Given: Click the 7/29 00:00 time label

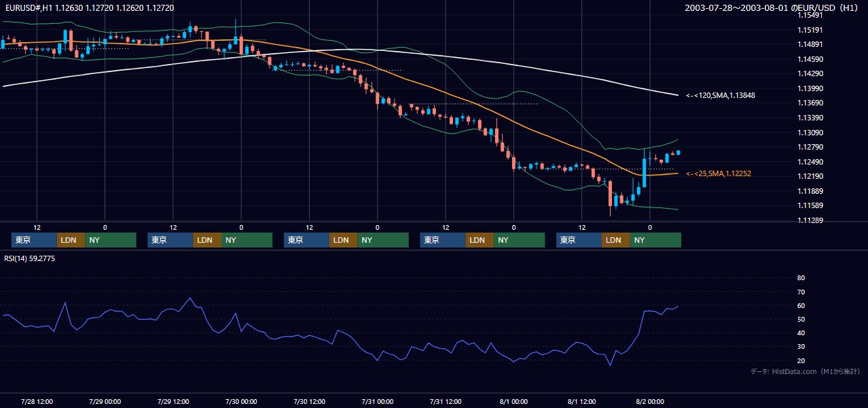Looking at the screenshot, I should 105,401.
